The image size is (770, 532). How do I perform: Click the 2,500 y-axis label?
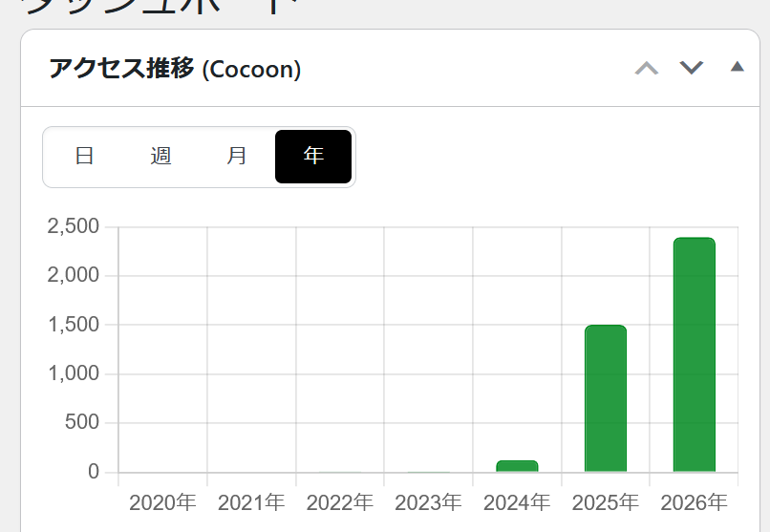[x=74, y=226]
